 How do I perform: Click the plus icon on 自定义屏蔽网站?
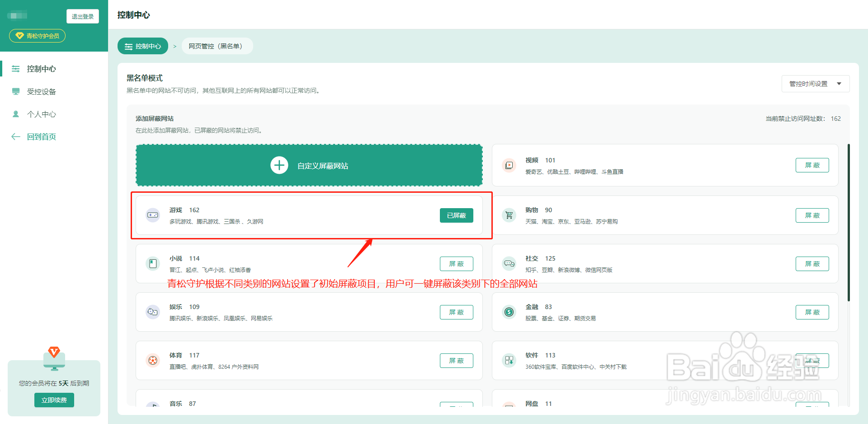pyautogui.click(x=279, y=165)
